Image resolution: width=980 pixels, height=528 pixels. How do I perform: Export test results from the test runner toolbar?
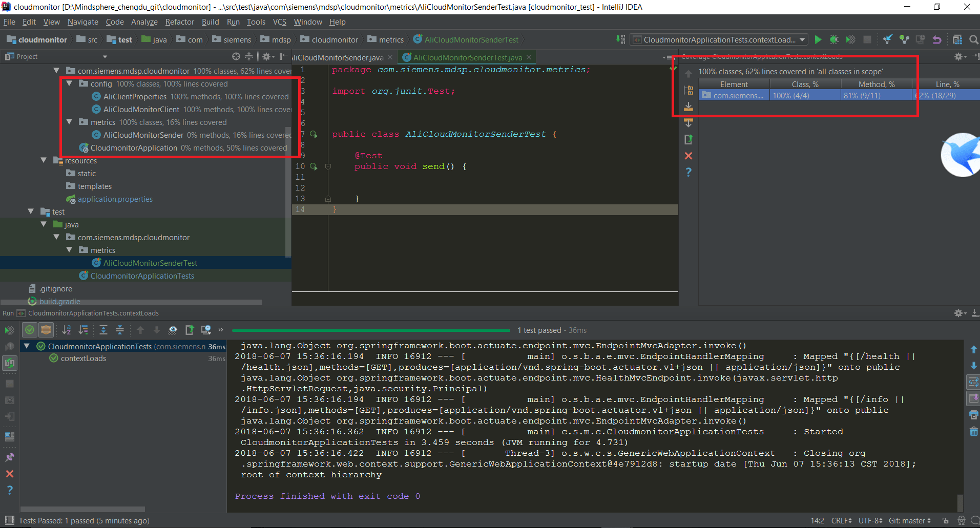[x=190, y=330]
